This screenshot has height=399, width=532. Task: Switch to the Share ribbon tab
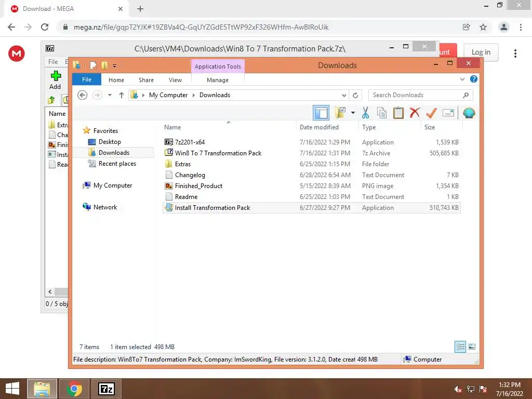[146, 80]
